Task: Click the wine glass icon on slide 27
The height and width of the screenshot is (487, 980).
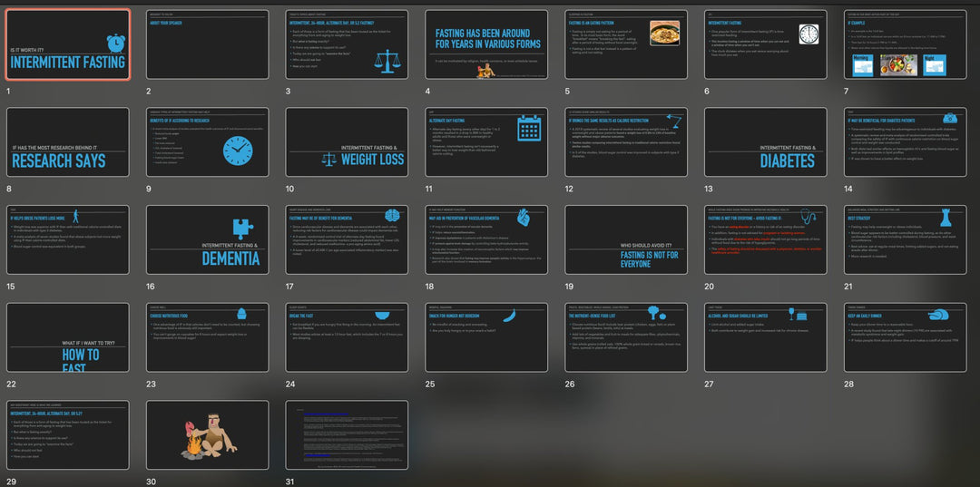Action: pos(790,314)
